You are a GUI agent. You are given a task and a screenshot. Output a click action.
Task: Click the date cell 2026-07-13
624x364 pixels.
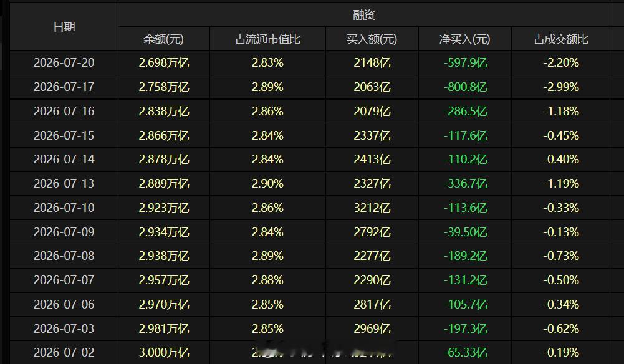coord(64,183)
